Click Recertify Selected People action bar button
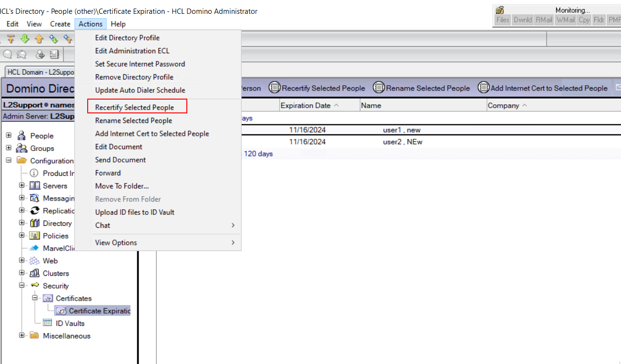The width and height of the screenshot is (621, 364). click(317, 88)
